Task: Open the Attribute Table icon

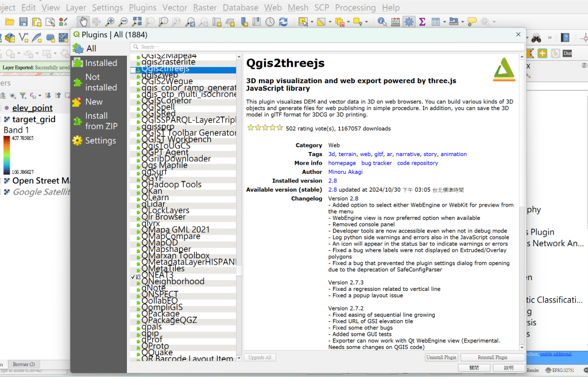Action: click(435, 22)
